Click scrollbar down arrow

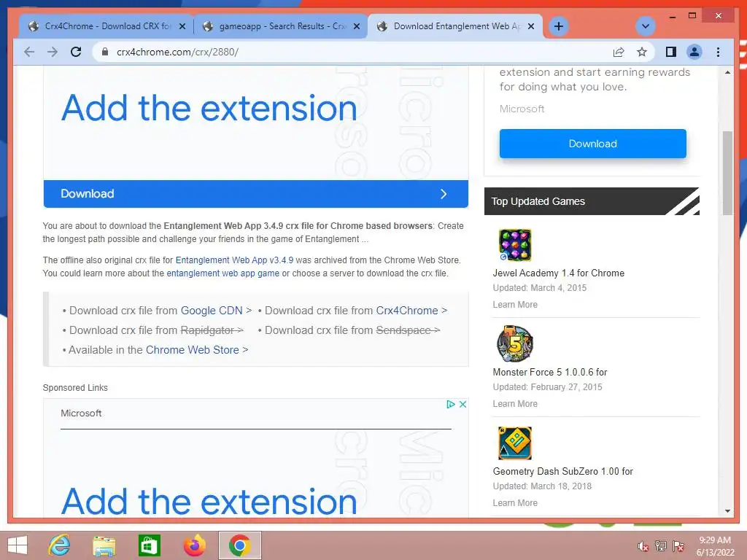pyautogui.click(x=727, y=511)
